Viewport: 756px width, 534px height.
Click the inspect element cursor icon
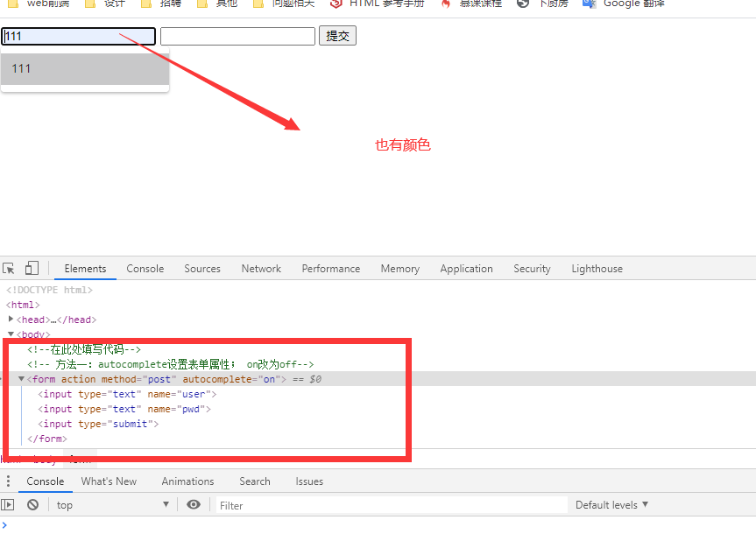point(9,269)
